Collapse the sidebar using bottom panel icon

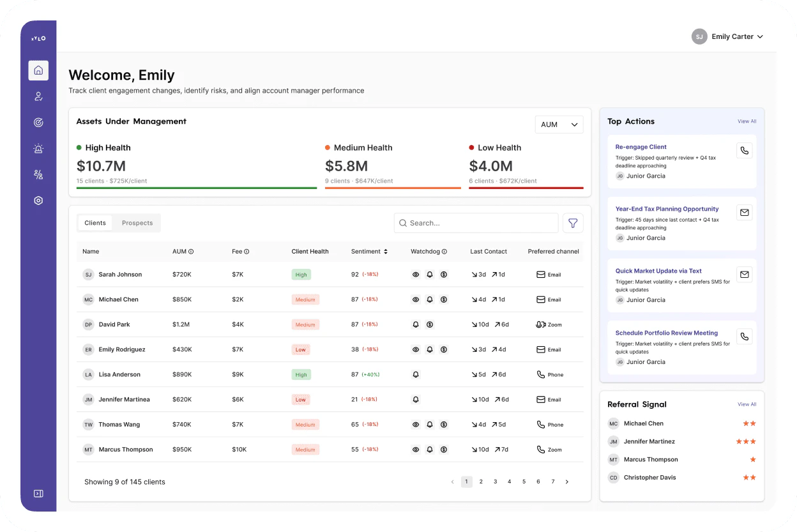(x=38, y=493)
